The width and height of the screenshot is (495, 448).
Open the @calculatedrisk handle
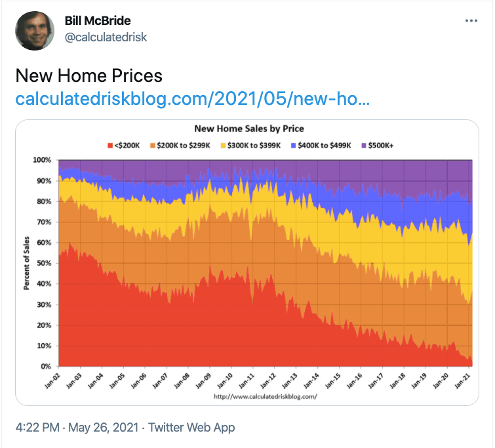tap(106, 37)
